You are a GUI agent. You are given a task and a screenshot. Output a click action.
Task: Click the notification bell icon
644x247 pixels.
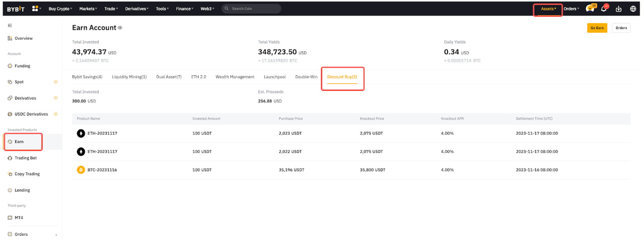click(x=604, y=9)
